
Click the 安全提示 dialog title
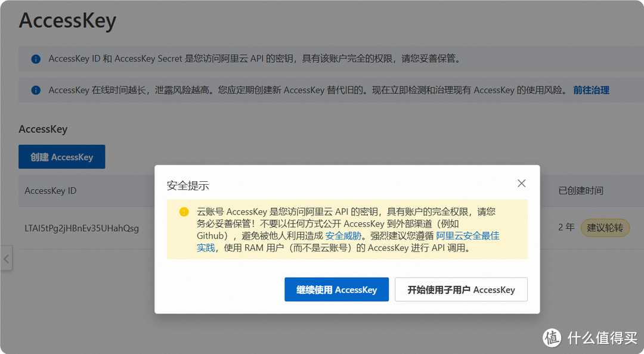coord(188,185)
